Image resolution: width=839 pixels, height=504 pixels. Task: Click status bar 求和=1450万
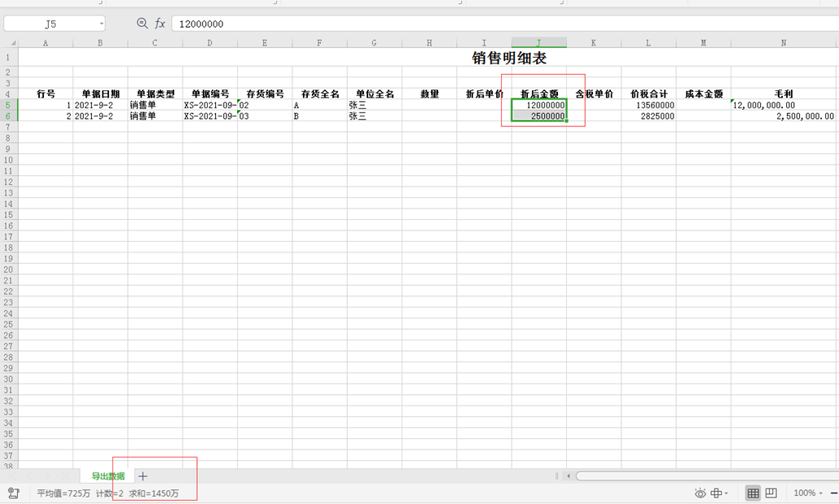click(154, 493)
